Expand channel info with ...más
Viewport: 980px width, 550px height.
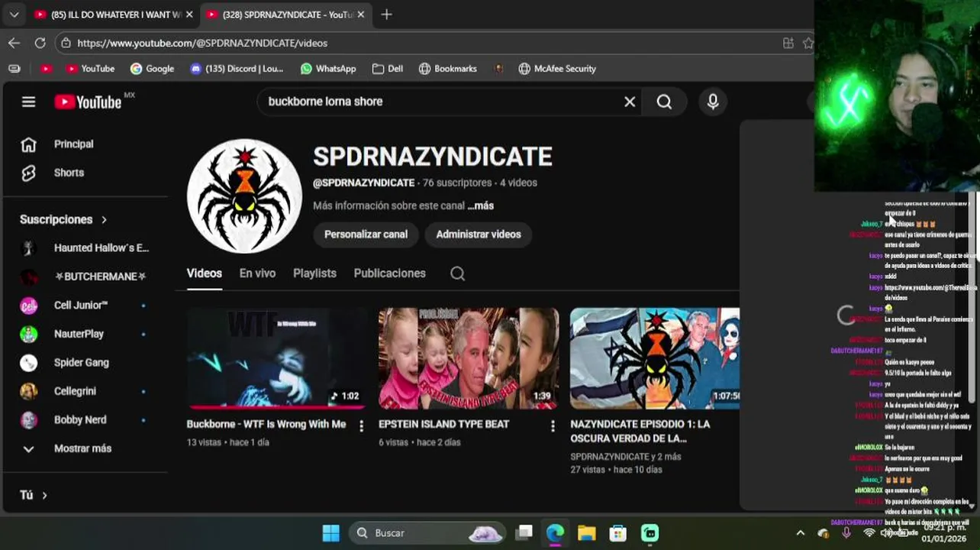tap(481, 205)
